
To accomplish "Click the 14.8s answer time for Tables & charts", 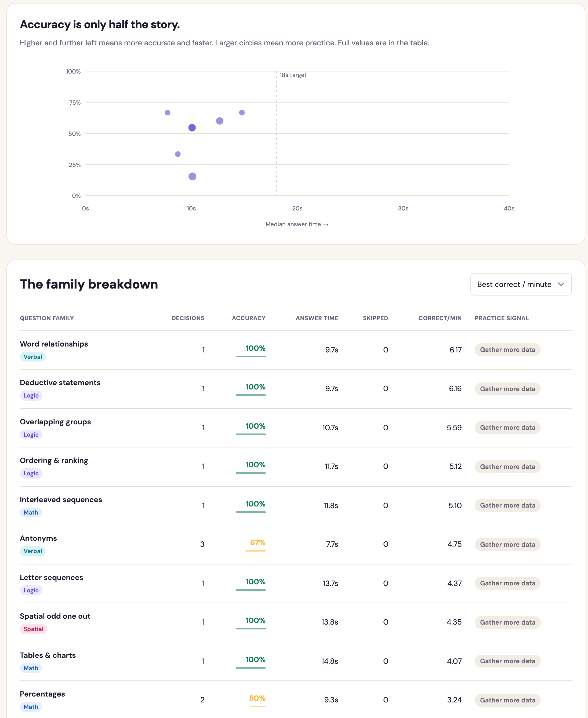I will 329,661.
